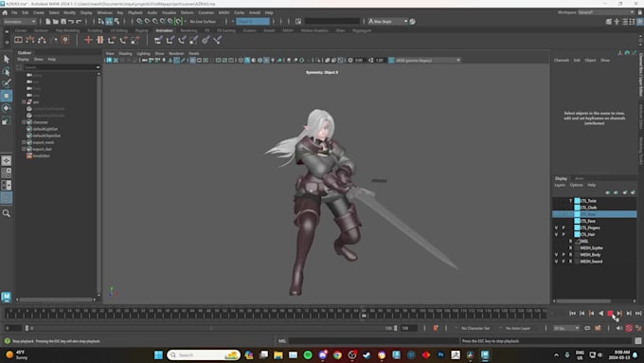The width and height of the screenshot is (644, 363).
Task: Click the audio speaker icon near the time slider
Action: coord(619,328)
